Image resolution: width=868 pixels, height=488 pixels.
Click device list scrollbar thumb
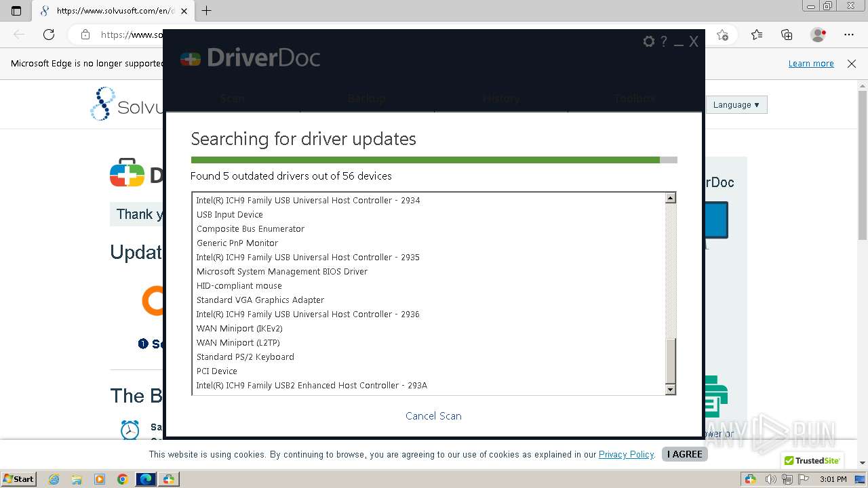click(x=671, y=361)
